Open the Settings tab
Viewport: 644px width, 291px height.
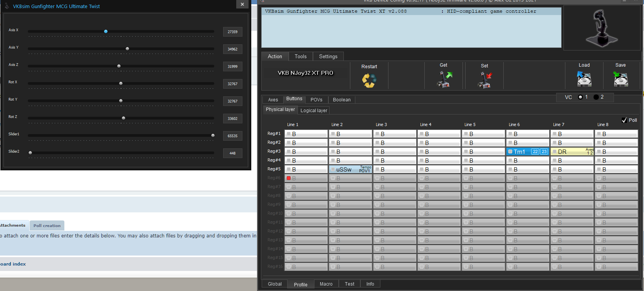pos(328,56)
